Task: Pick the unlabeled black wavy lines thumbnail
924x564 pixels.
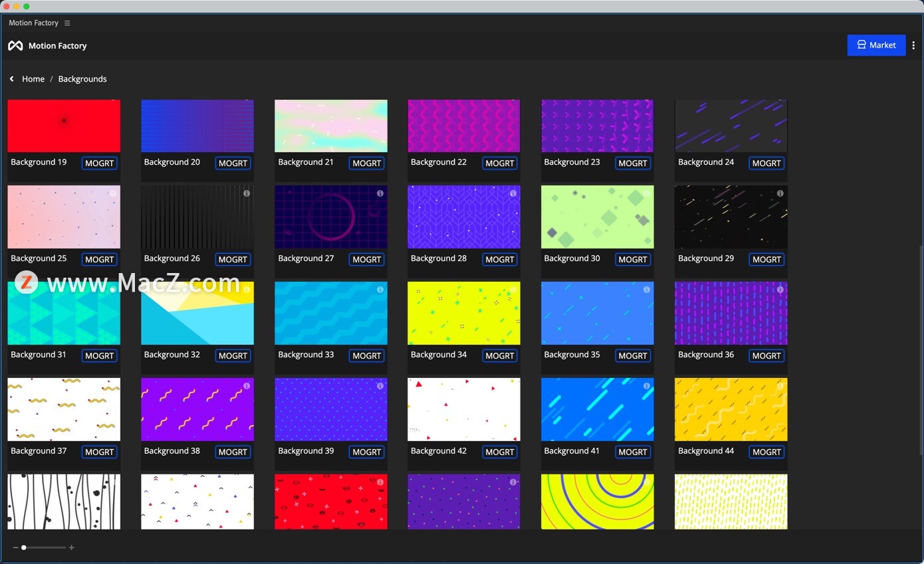Action: pos(64,502)
